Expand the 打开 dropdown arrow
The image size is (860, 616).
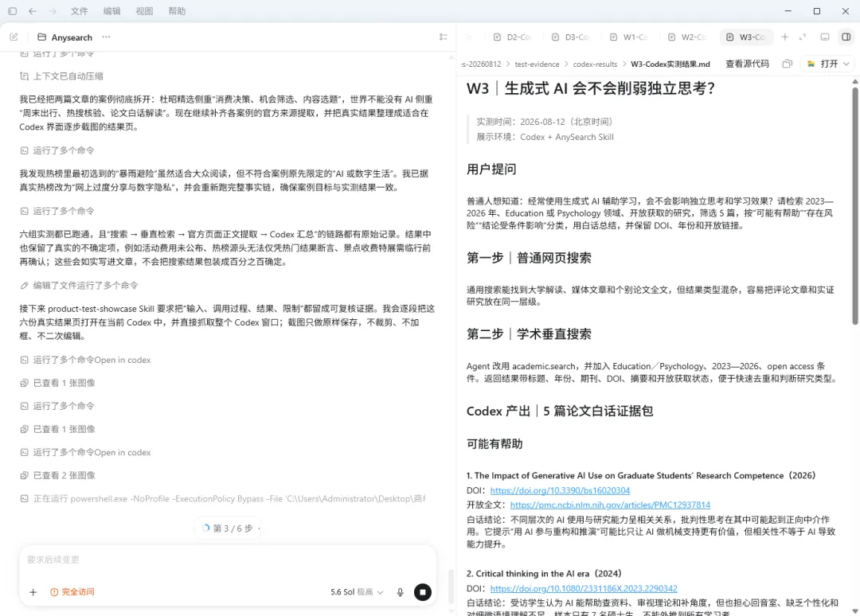846,64
